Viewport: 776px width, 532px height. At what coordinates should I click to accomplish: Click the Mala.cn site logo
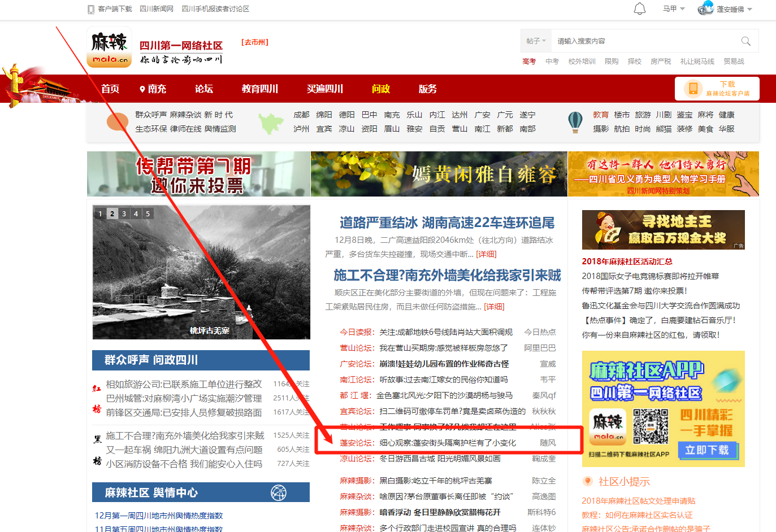click(x=109, y=47)
